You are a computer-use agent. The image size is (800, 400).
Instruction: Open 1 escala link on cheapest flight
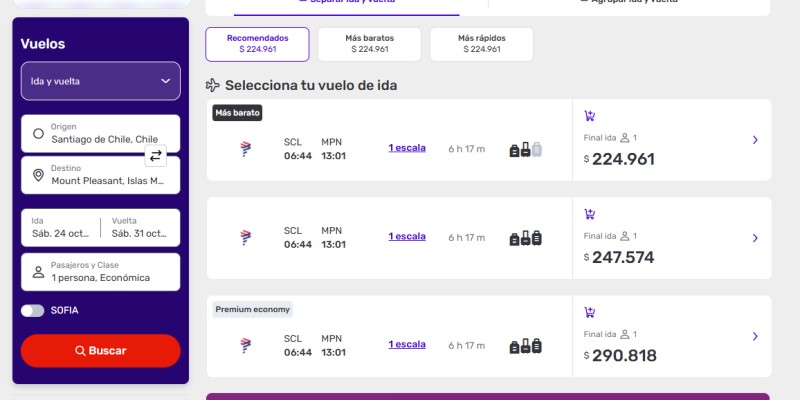tap(407, 148)
